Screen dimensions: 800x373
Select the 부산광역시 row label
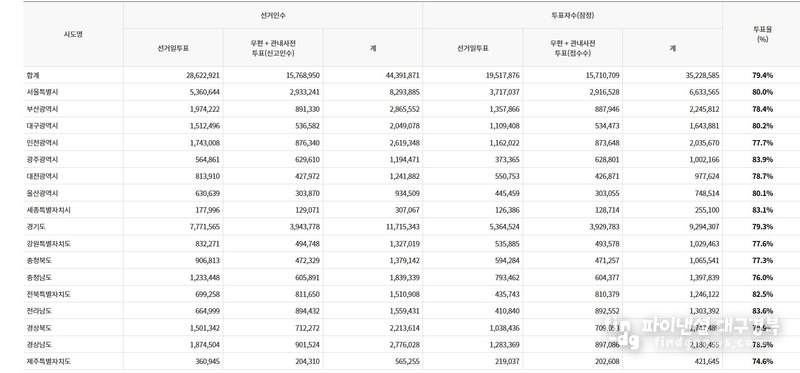(42, 109)
